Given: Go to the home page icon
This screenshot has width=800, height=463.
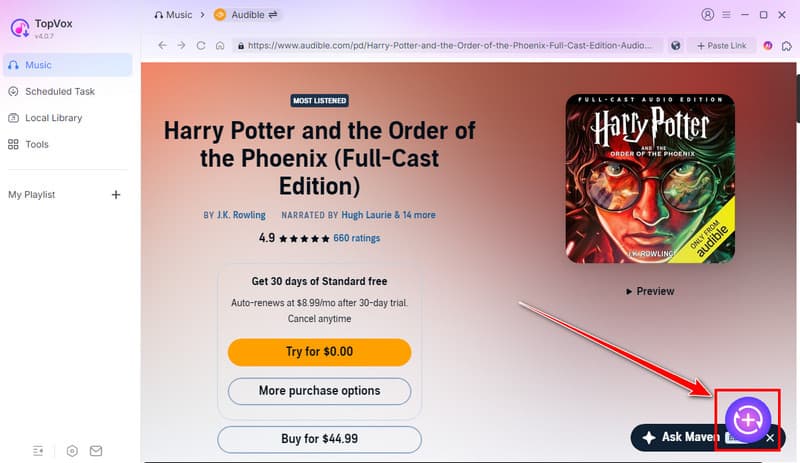Looking at the screenshot, I should click(x=220, y=45).
